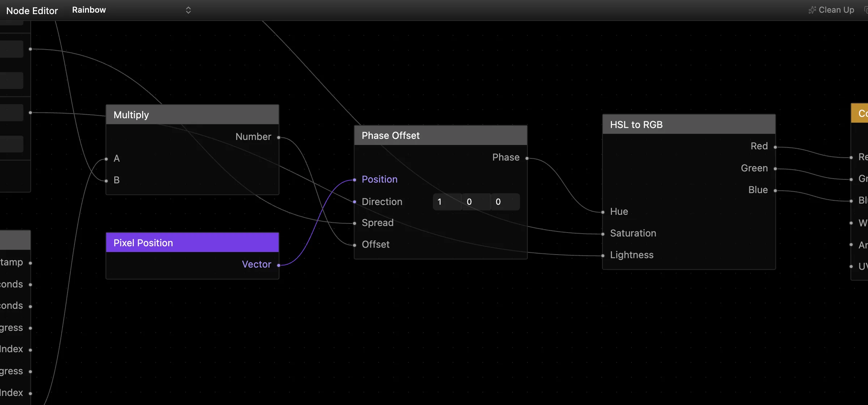Click the Direction input socket
Screen dimensions: 868x405
point(354,202)
